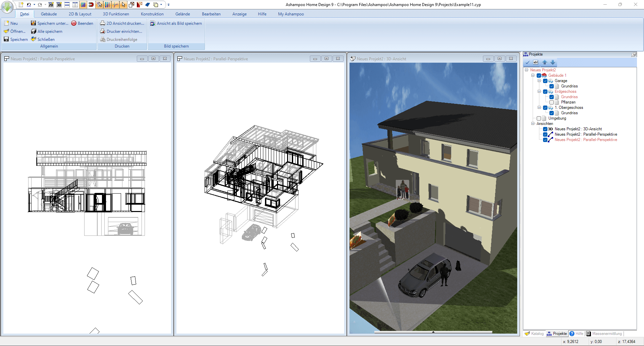Collapse the Ansichten tree branch
This screenshot has width=644, height=346.
(x=533, y=124)
